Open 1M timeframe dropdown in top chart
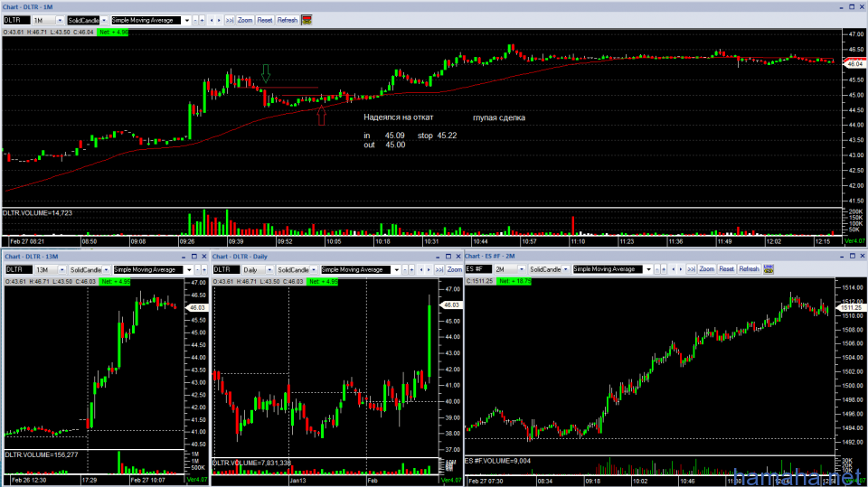 pos(60,20)
